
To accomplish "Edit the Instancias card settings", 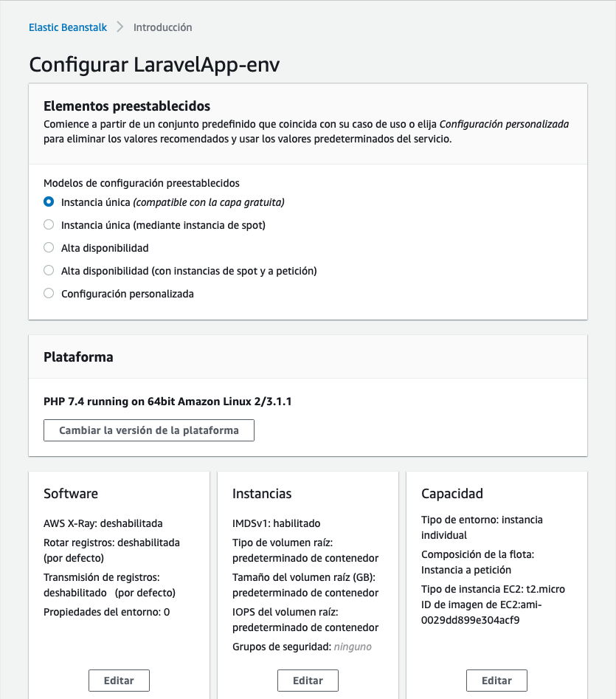I will [x=308, y=681].
